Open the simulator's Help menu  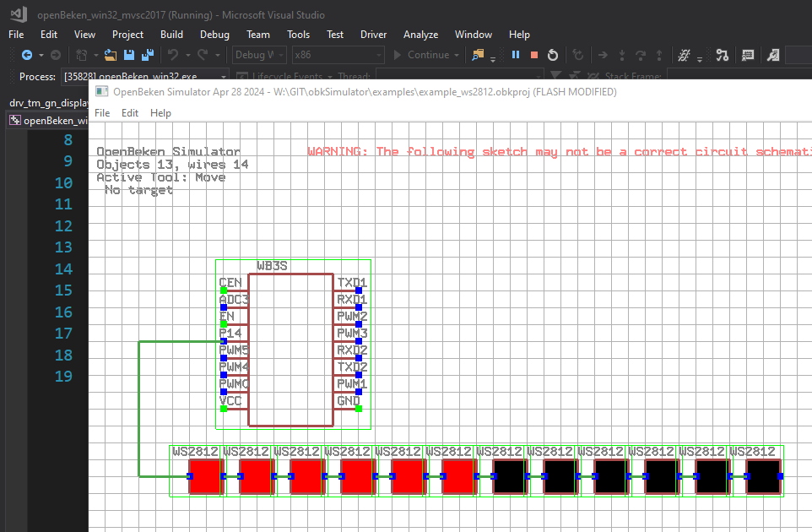click(160, 112)
